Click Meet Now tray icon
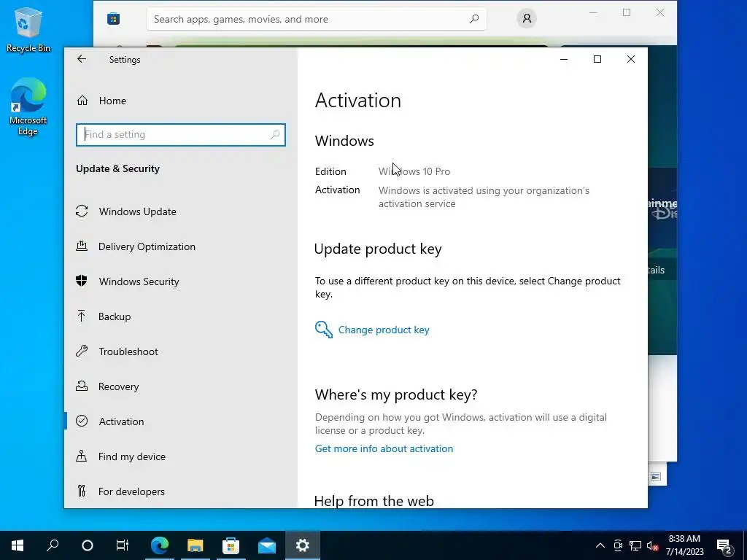The height and width of the screenshot is (560, 747). [x=618, y=545]
